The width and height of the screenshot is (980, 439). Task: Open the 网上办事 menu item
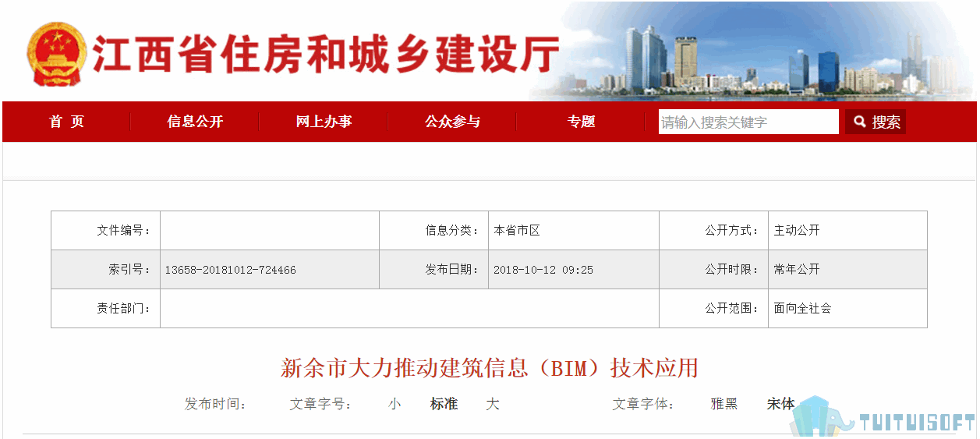[324, 122]
